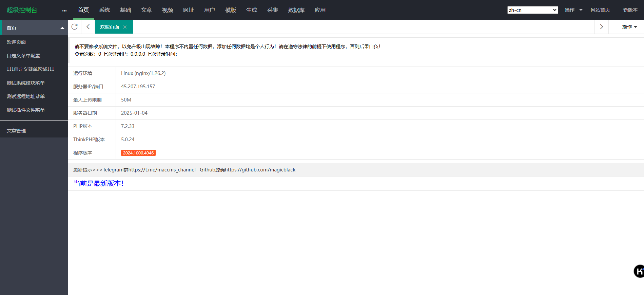This screenshot has height=295, width=644.
Task: Open the floating round help icon
Action: (x=639, y=271)
